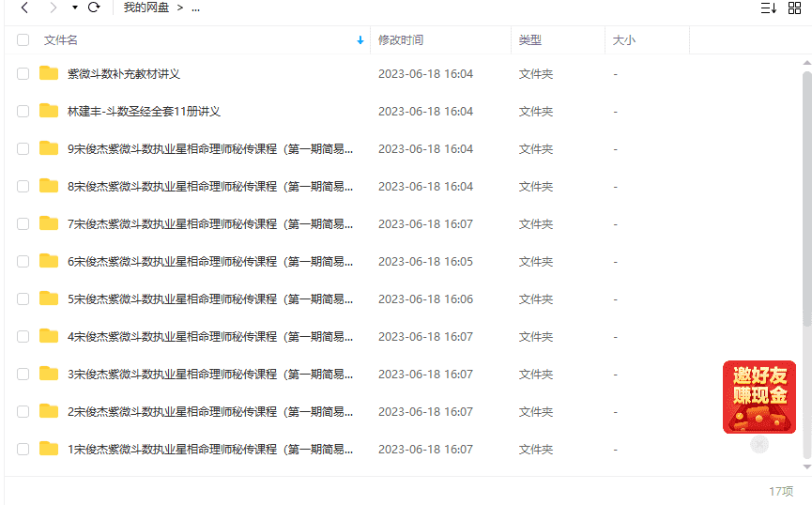This screenshot has height=505, width=812.
Task: Click folder icon of 紫微斗数补充教材讲义
Action: [x=49, y=73]
